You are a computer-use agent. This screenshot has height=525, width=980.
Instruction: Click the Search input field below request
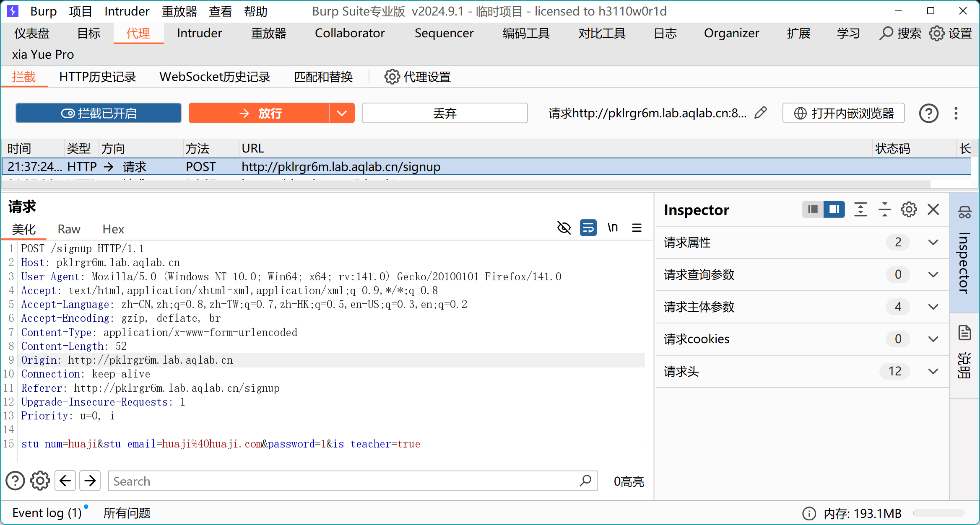tap(344, 481)
